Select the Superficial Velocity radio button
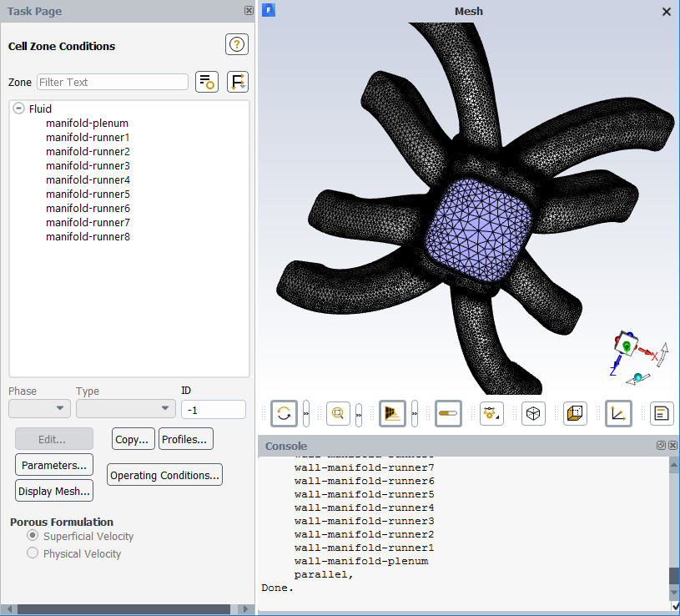The width and height of the screenshot is (680, 616). click(x=32, y=536)
